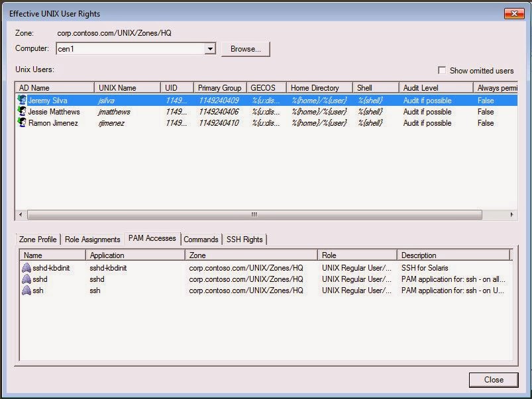Image resolution: width=532 pixels, height=399 pixels.
Task: Click the Close button
Action: click(x=493, y=380)
